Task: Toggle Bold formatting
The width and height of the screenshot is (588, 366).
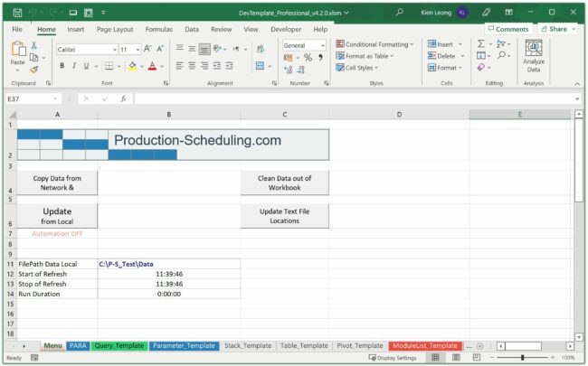Action: pyautogui.click(x=62, y=66)
